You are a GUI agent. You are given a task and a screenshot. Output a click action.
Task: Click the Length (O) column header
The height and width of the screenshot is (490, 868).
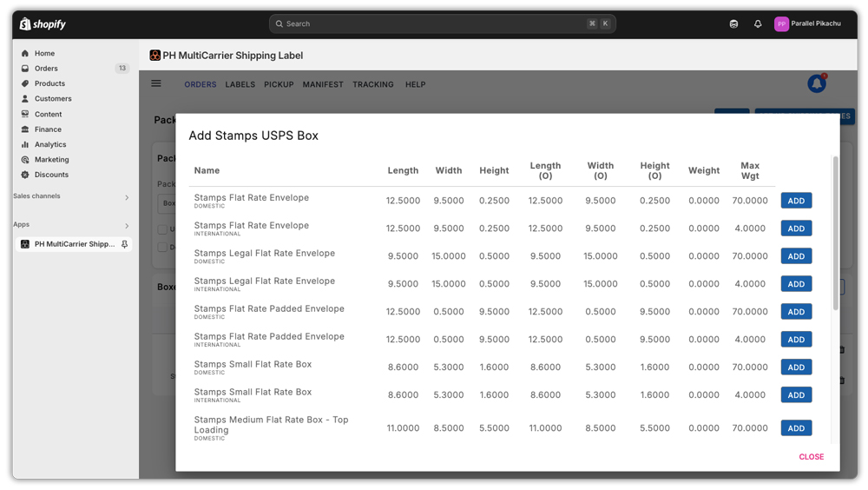click(545, 171)
